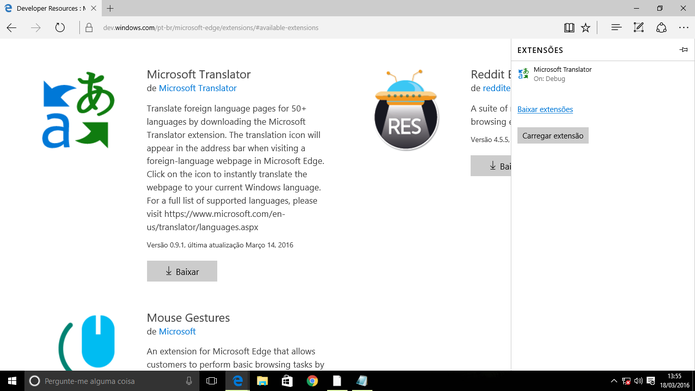Go back to previous page
The image size is (695, 391).
point(12,27)
